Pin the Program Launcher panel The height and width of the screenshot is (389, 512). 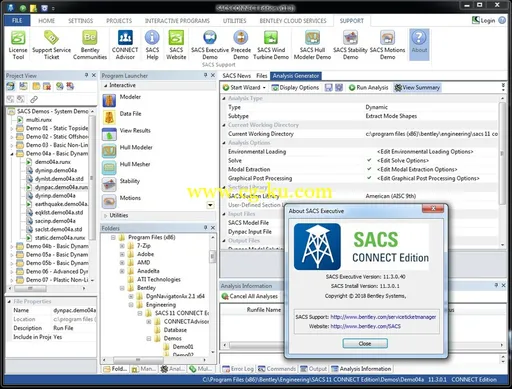205,75
